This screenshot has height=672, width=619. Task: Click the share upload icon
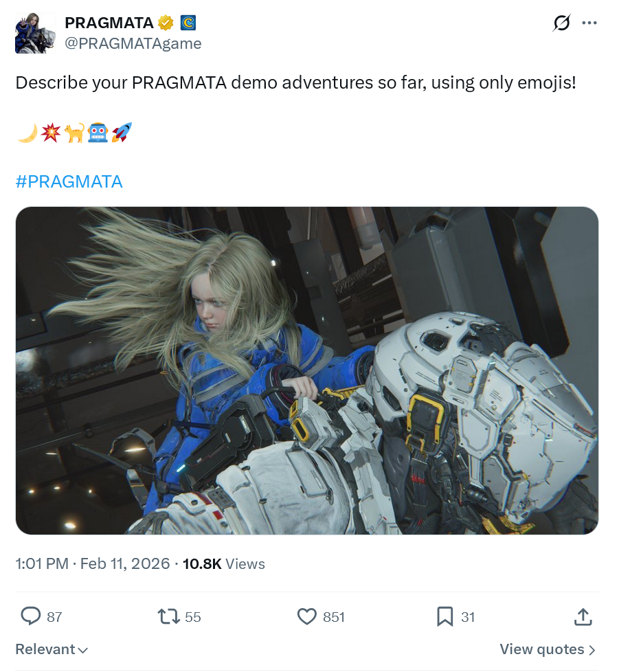tap(583, 617)
